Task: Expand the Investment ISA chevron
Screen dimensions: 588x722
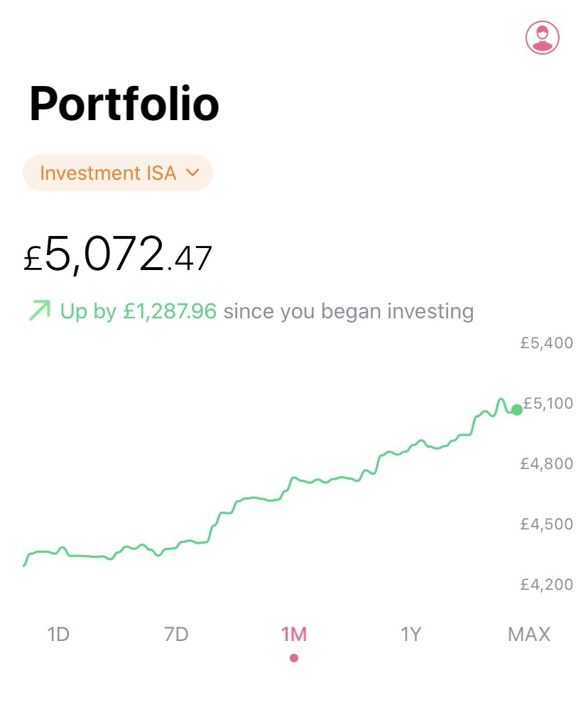Action: (192, 173)
